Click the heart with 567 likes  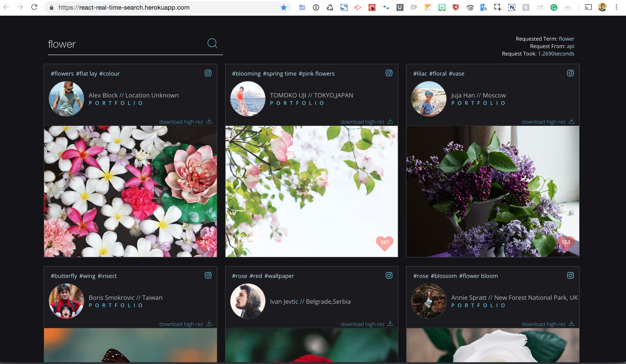[384, 242]
